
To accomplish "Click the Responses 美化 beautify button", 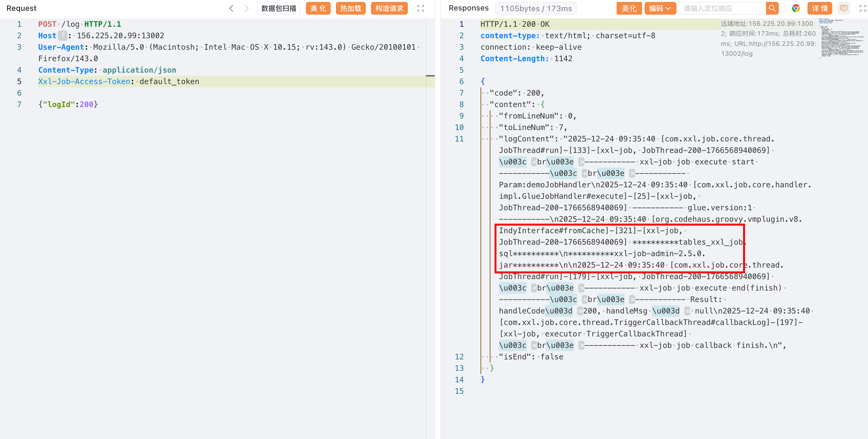I will click(x=629, y=8).
